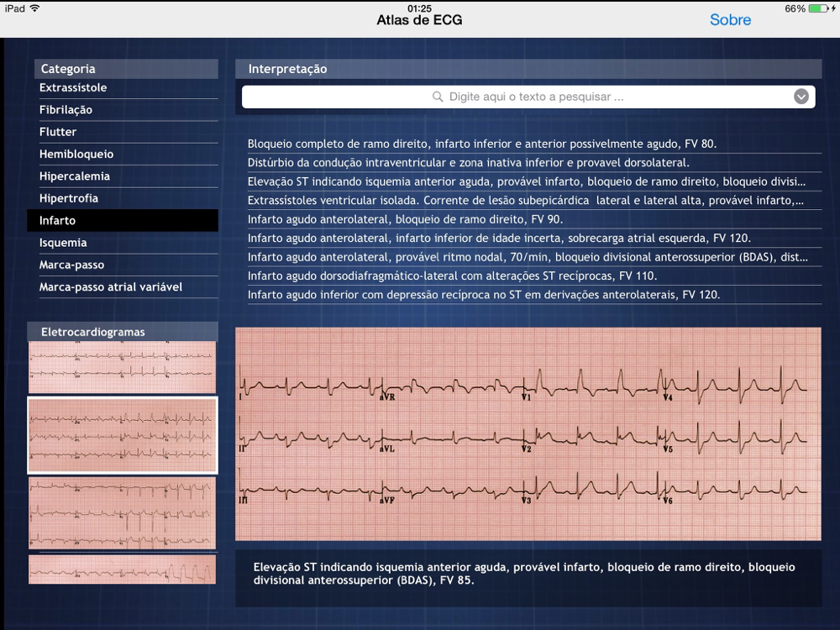The height and width of the screenshot is (630, 840).
Task: Open third ECG thumbnail in list
Action: pos(122,512)
